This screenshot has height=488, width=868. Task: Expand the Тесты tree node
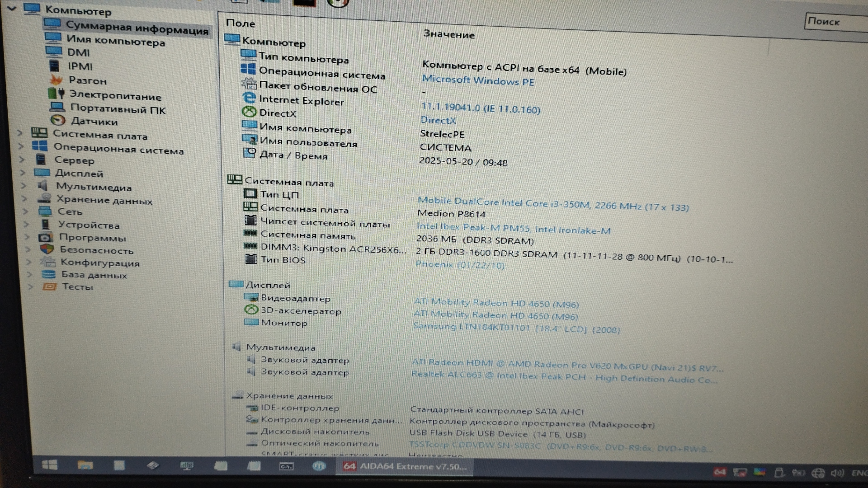pos(31,286)
